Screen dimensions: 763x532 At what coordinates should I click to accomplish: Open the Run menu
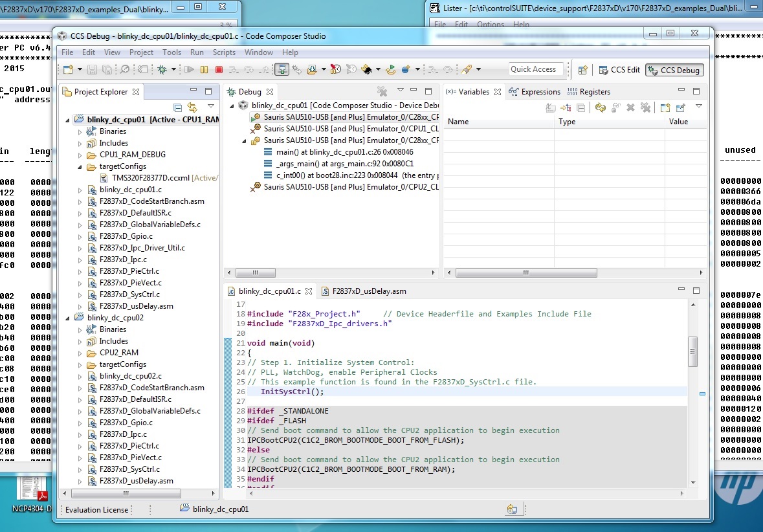click(197, 52)
